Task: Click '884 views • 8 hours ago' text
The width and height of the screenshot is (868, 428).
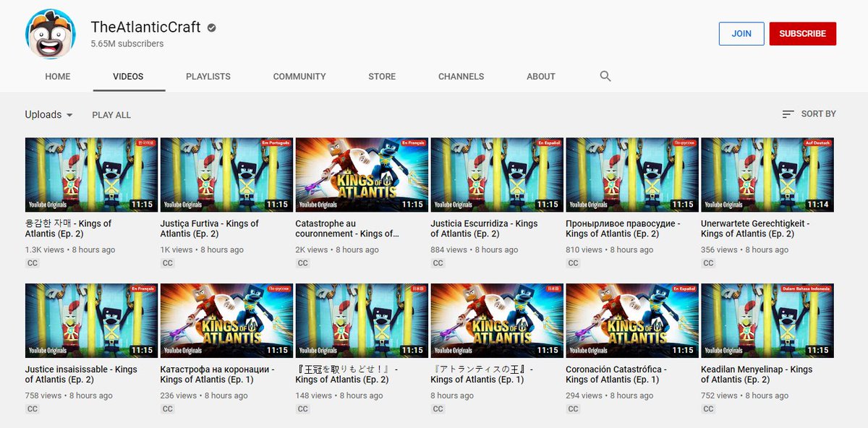Action: click(475, 249)
